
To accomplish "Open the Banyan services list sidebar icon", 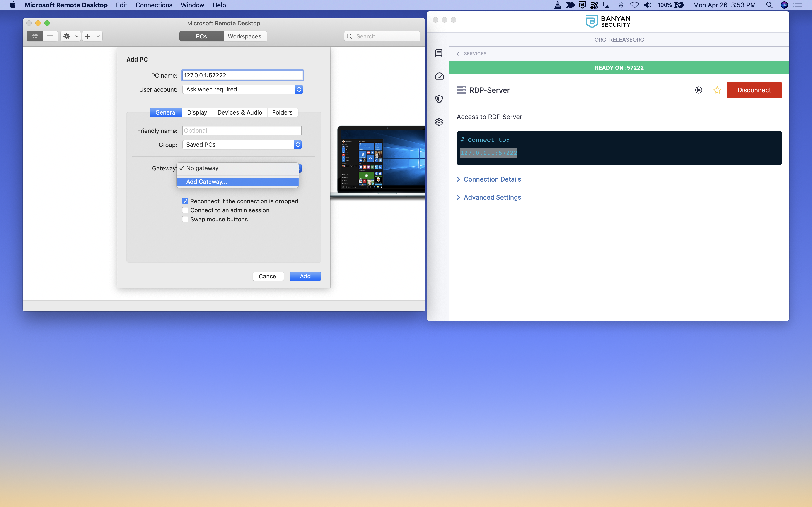I will (x=439, y=54).
